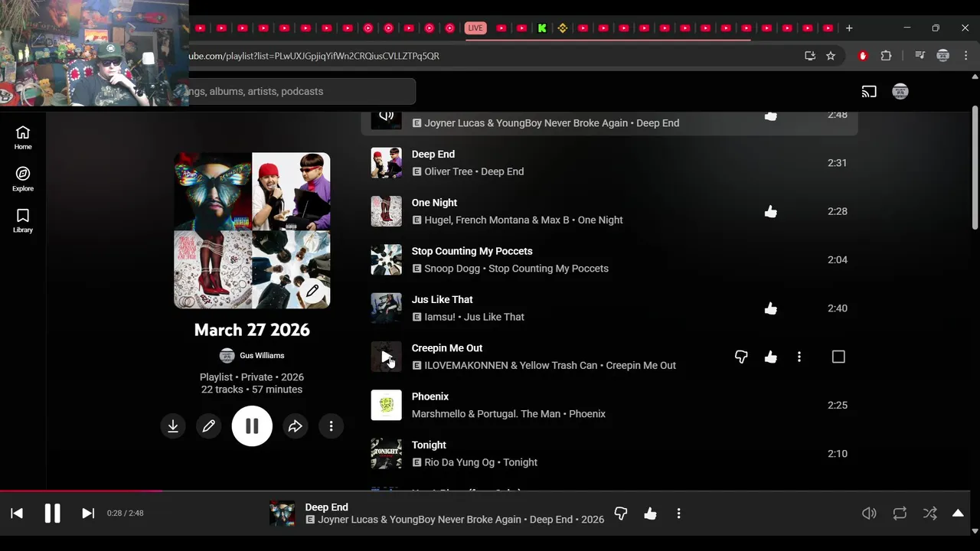Open Gus Williams profile link
Viewport: 980px width, 551px height.
262,355
